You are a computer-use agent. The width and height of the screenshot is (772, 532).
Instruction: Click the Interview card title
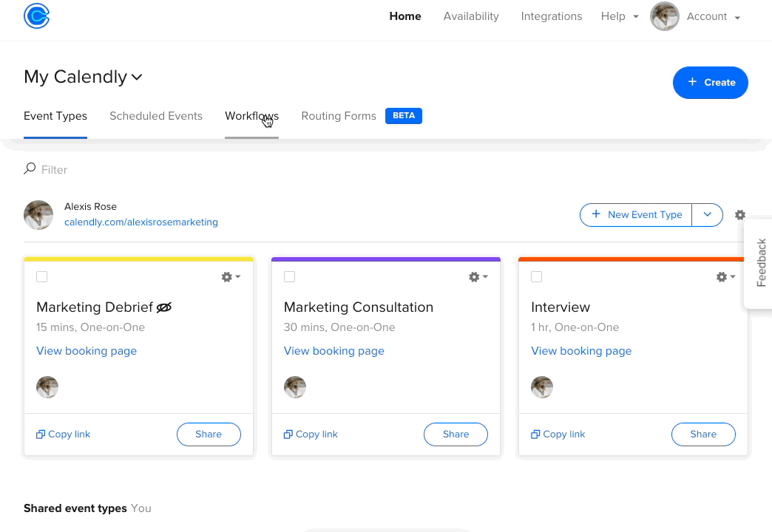(x=561, y=307)
